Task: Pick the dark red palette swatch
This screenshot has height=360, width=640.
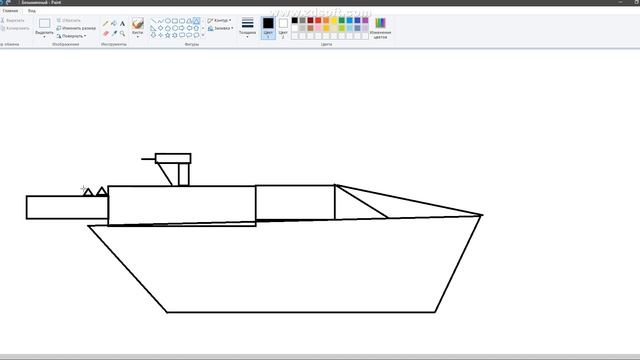Action: pyautogui.click(x=310, y=20)
